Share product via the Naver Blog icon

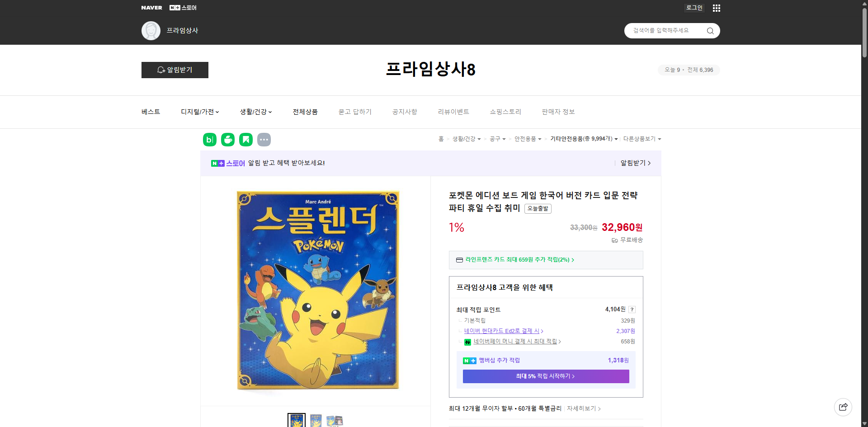pos(209,139)
